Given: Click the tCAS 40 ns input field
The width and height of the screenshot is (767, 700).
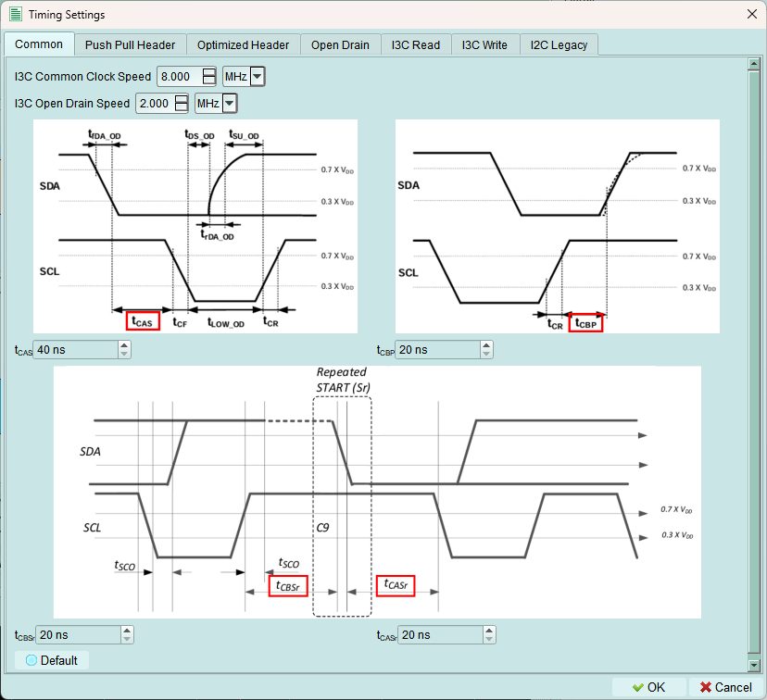Looking at the screenshot, I should 74,349.
